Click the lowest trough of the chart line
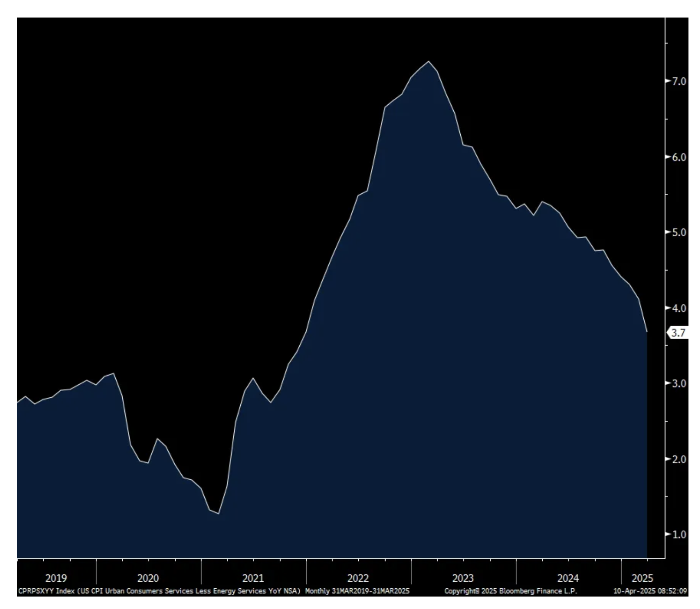This screenshot has height=609, width=700. click(x=218, y=513)
